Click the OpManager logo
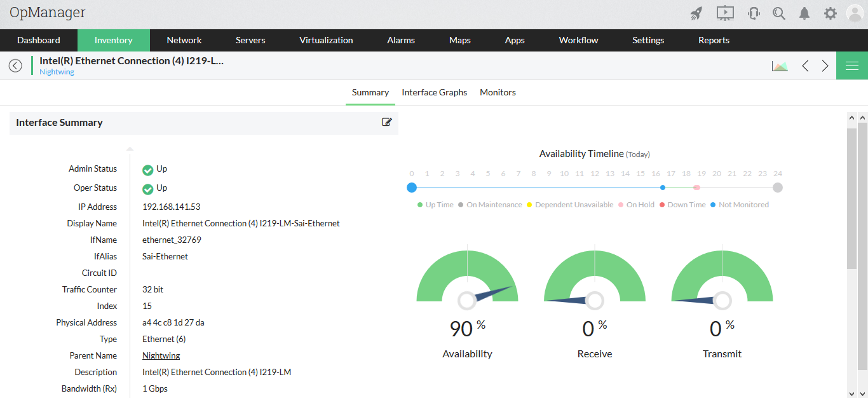This screenshot has height=398, width=868. [x=48, y=13]
